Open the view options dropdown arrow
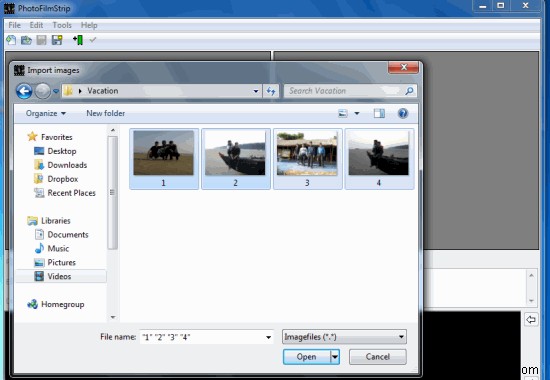This screenshot has height=380, width=550. click(x=357, y=113)
